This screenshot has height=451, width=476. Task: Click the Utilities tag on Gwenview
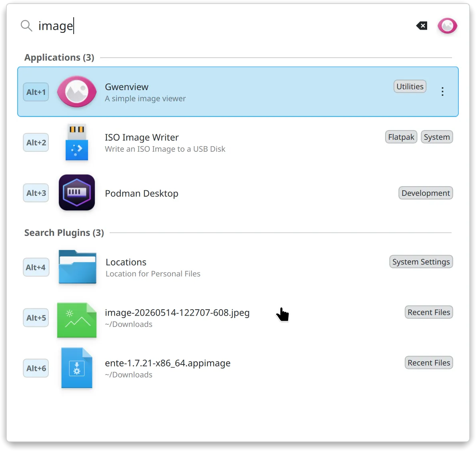pos(410,87)
